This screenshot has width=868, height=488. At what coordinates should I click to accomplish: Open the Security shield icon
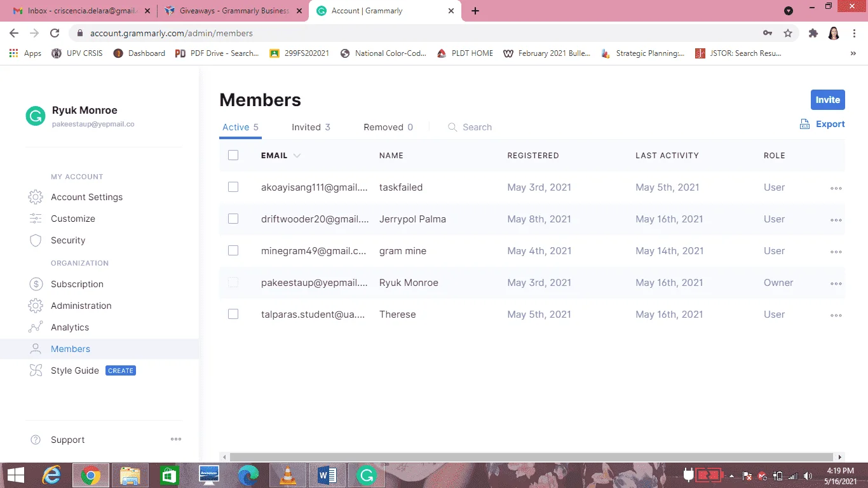36,240
